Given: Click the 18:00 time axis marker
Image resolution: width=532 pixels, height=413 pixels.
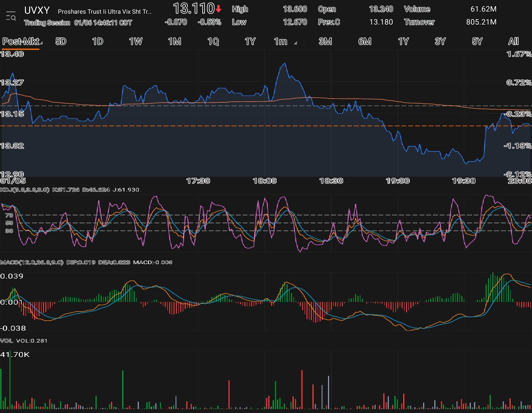Looking at the screenshot, I should [264, 181].
